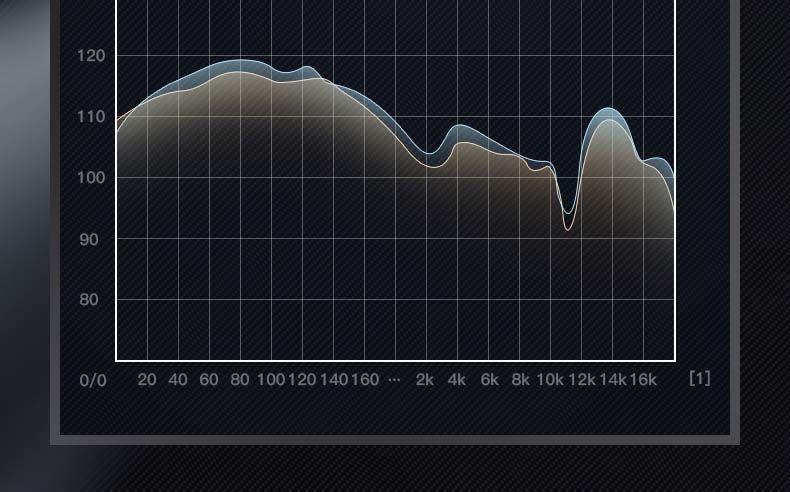Select the 2k frequency label

(425, 380)
